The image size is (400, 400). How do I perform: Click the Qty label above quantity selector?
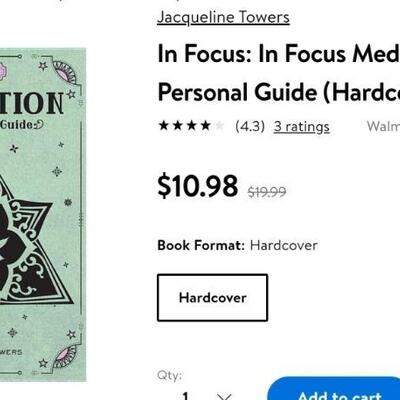[x=170, y=375]
